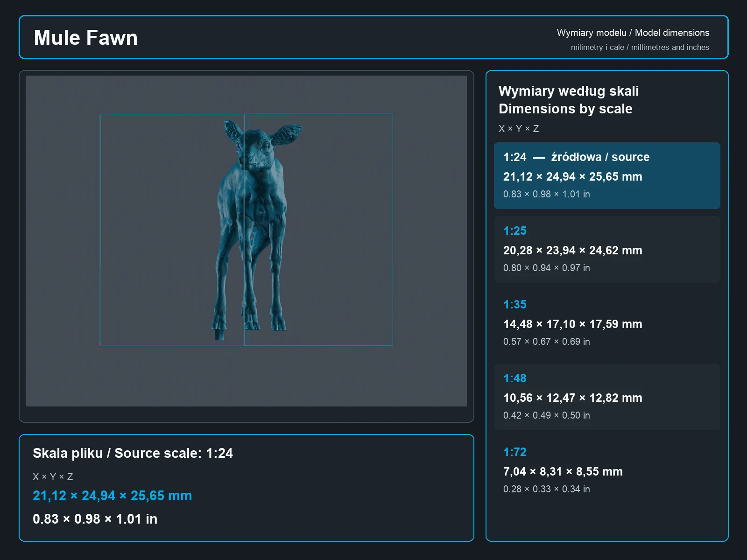747x560 pixels.
Task: Click '0.83 × 0.98 × 1.01 in' in source scale panel
Action: pyautogui.click(x=95, y=519)
